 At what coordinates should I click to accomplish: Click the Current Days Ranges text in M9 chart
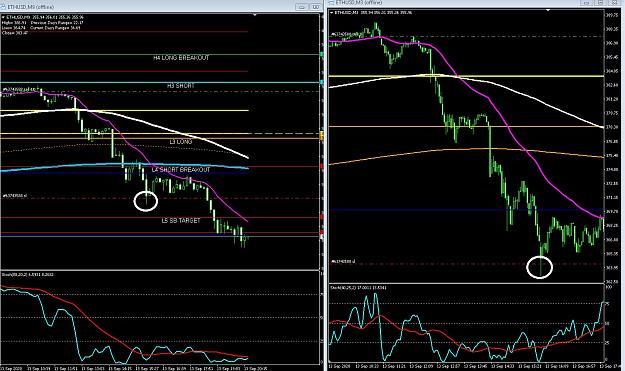55,28
